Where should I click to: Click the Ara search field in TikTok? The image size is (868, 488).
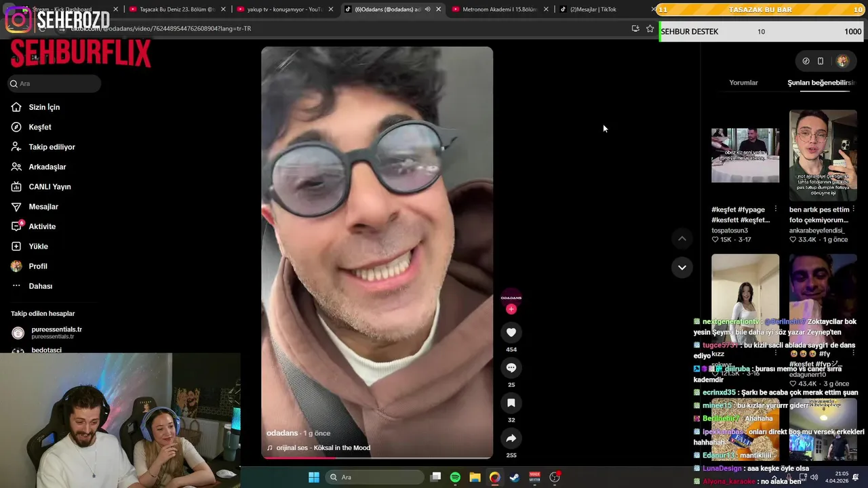pyautogui.click(x=54, y=83)
